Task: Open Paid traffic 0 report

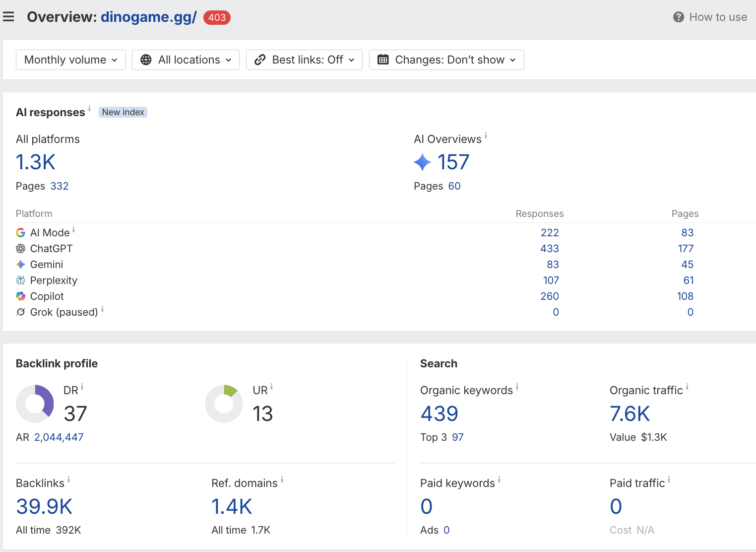Action: 616,507
